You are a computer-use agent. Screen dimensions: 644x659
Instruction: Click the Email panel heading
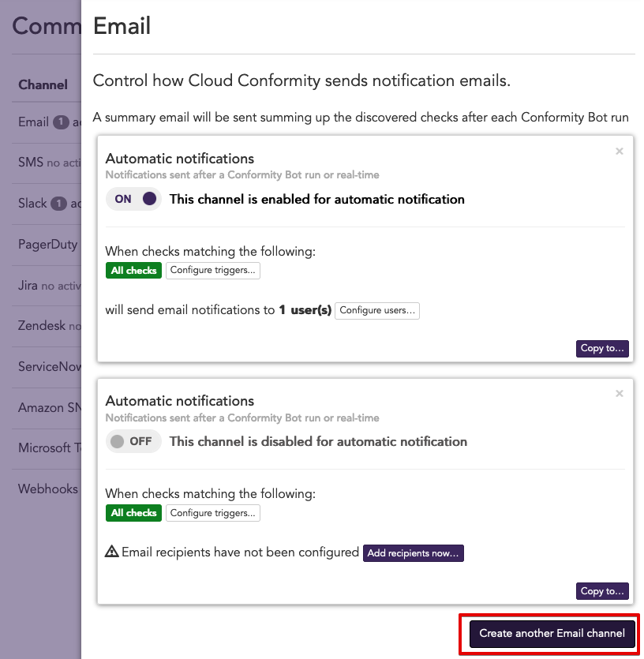tap(122, 26)
